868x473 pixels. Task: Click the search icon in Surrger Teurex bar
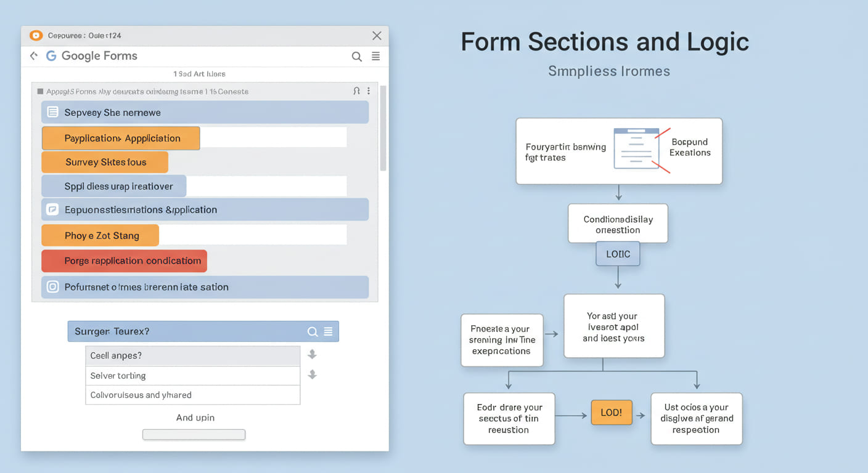point(313,332)
